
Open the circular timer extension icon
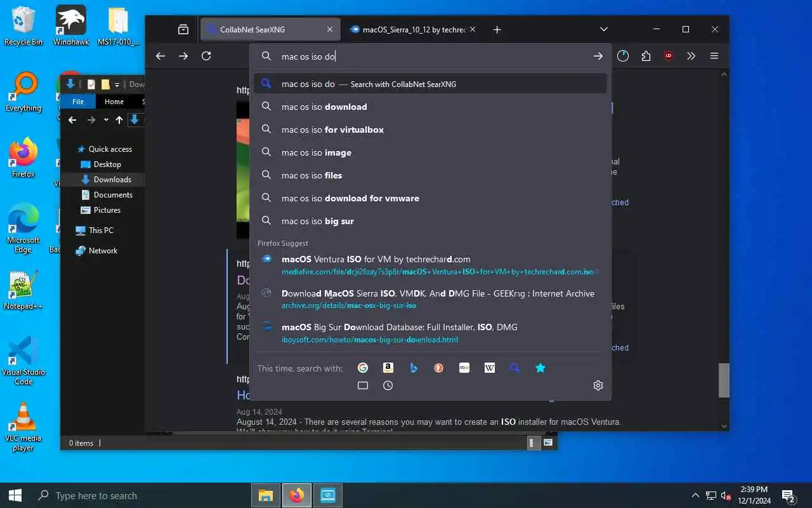click(x=623, y=56)
